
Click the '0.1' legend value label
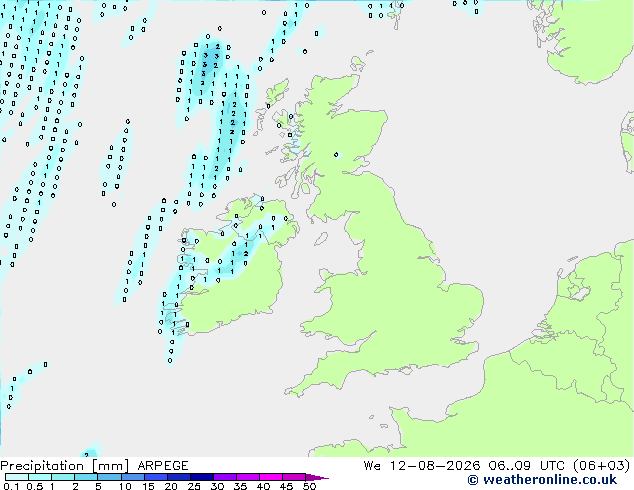tap(11, 486)
